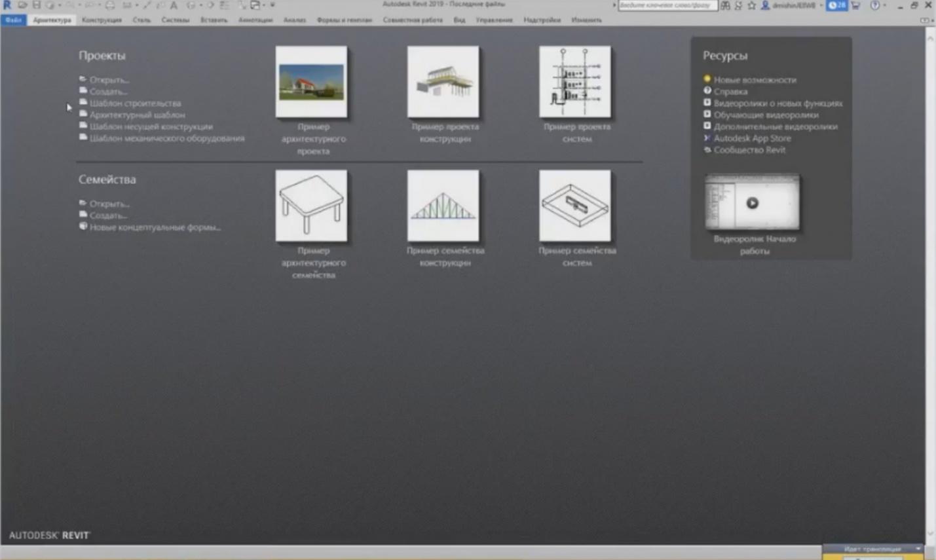The image size is (936, 560).
Task: Click the shopping cart icon in title bar
Action: (855, 5)
